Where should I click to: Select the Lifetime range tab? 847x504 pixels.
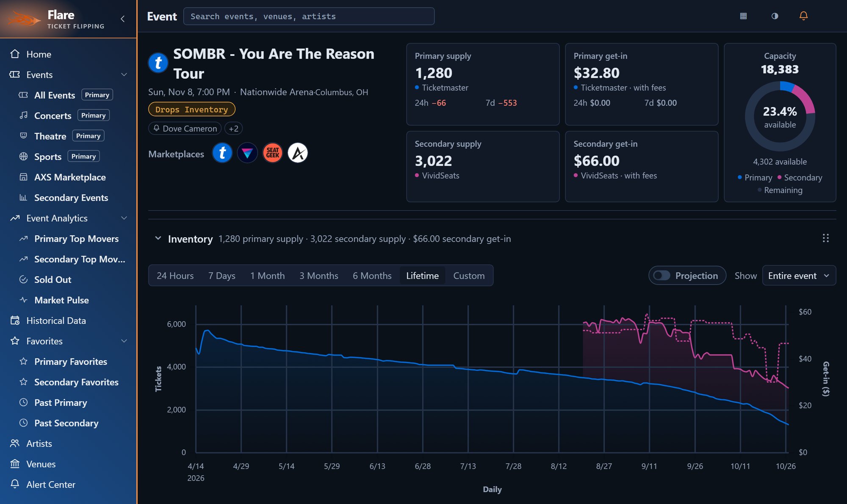pos(423,275)
